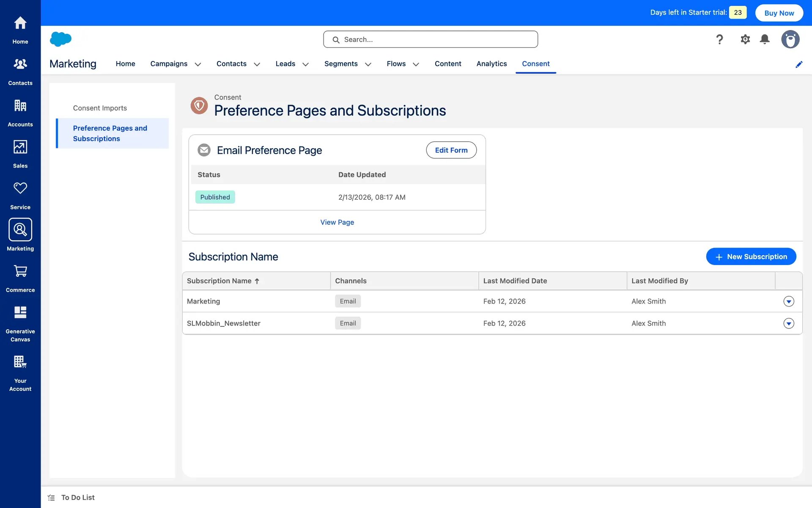The height and width of the screenshot is (508, 812).
Task: Click the help question mark icon
Action: pyautogui.click(x=719, y=39)
